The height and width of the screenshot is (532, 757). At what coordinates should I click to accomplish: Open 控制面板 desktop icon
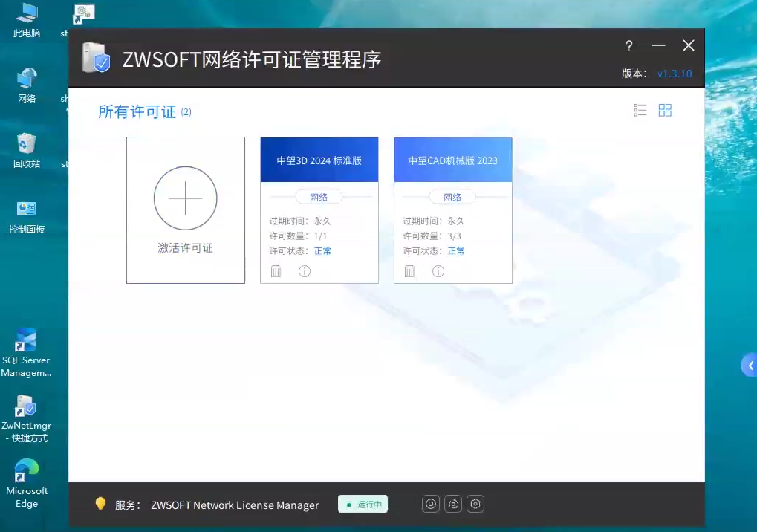[x=27, y=216]
